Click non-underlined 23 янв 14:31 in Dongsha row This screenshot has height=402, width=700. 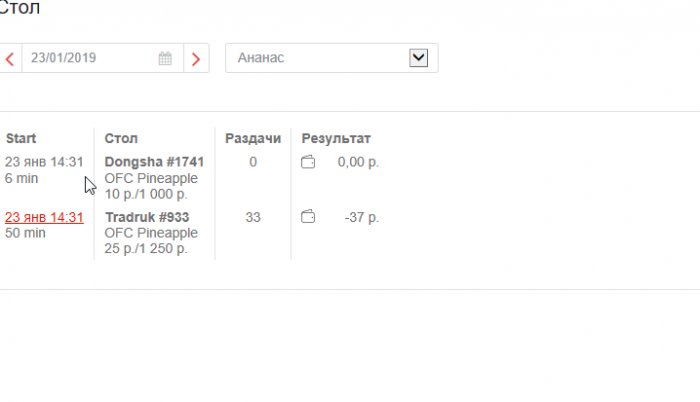tap(44, 162)
